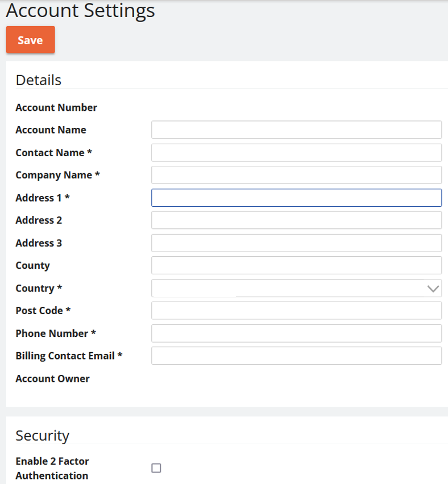Click the Enable 2 Factor Authentication label
Viewport: 448px width, 484px height.
(x=52, y=468)
